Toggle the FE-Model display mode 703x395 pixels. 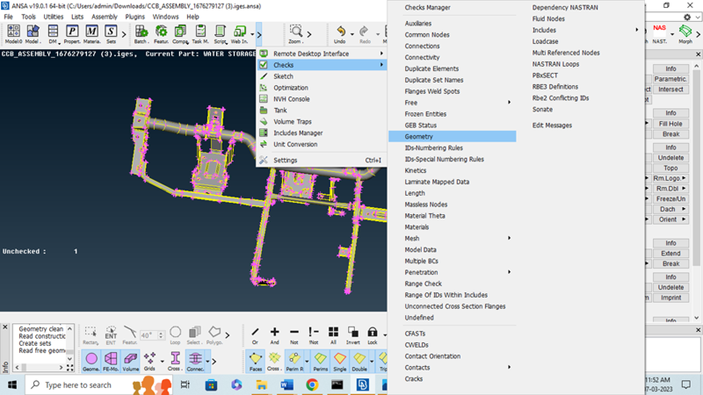pyautogui.click(x=111, y=361)
